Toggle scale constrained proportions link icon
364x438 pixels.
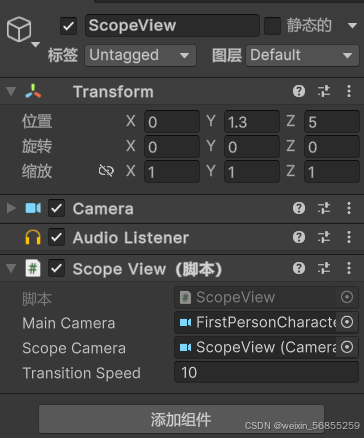tap(106, 171)
